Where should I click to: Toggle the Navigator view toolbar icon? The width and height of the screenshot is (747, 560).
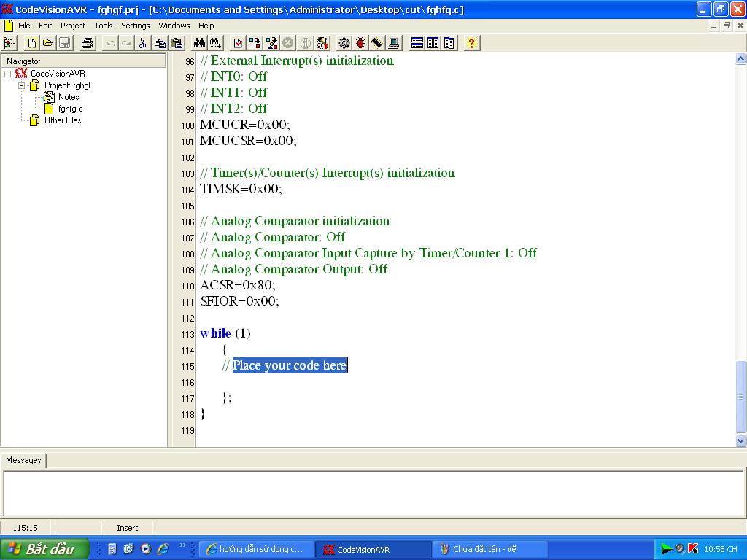[9, 43]
